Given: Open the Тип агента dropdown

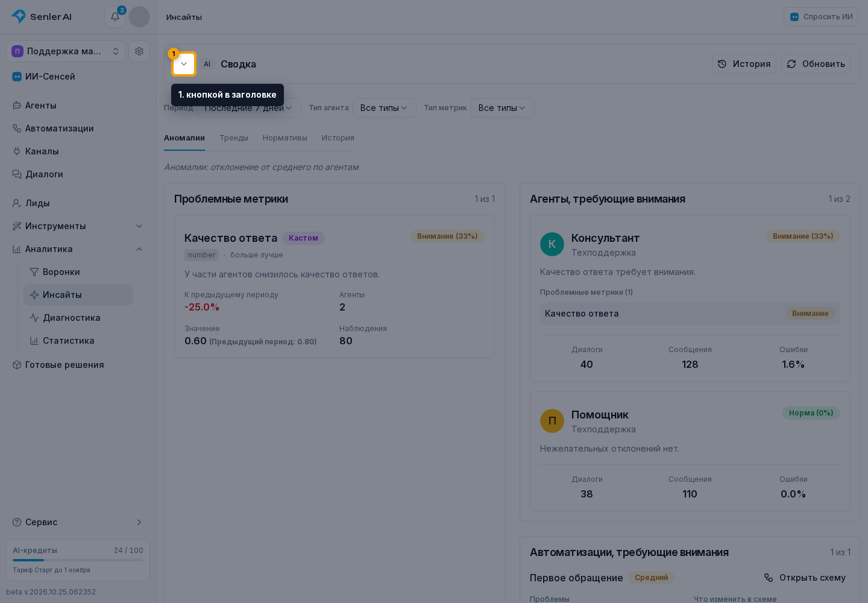Looking at the screenshot, I should click(384, 108).
